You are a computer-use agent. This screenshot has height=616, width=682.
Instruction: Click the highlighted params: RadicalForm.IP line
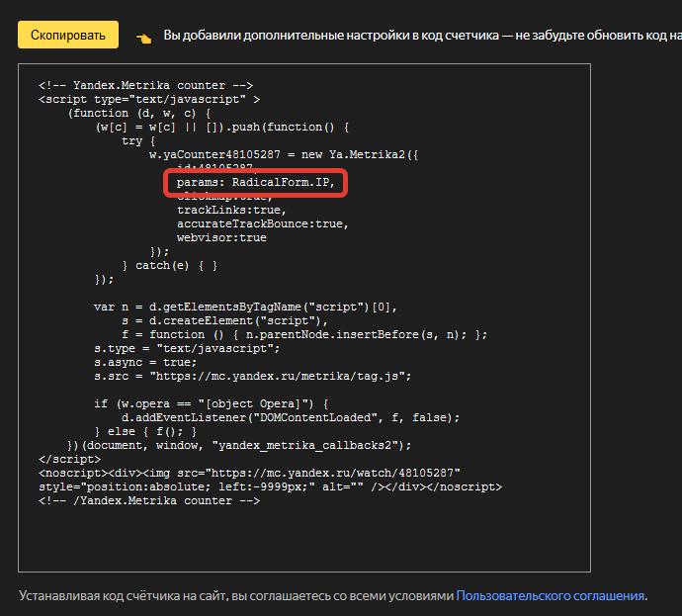pos(256,183)
